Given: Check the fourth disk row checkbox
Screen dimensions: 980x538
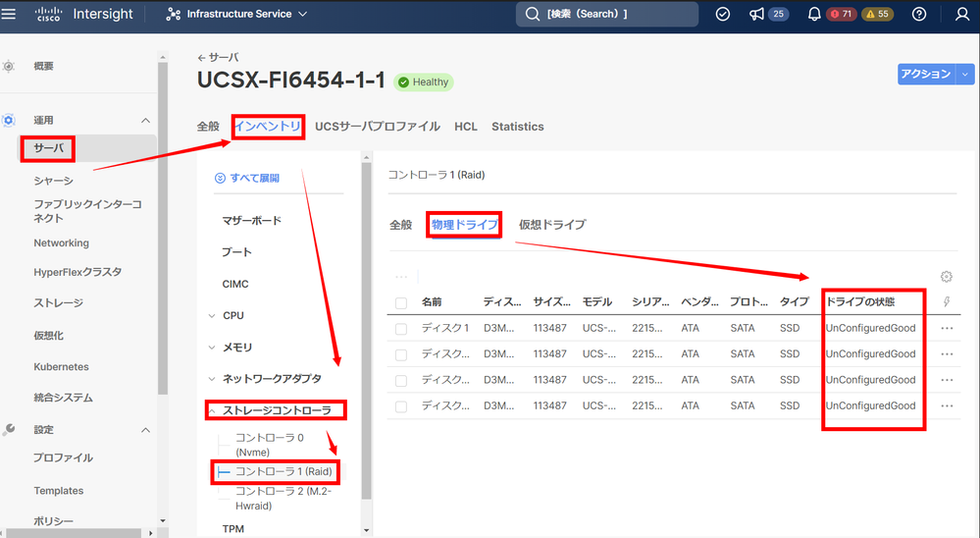Looking at the screenshot, I should click(x=401, y=406).
